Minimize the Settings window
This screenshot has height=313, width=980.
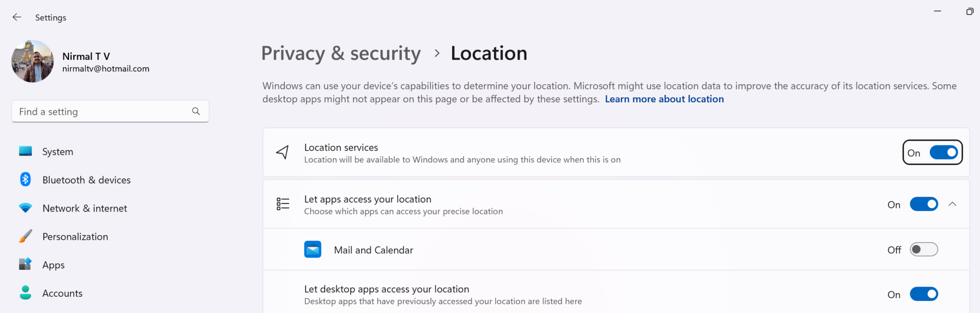[937, 11]
